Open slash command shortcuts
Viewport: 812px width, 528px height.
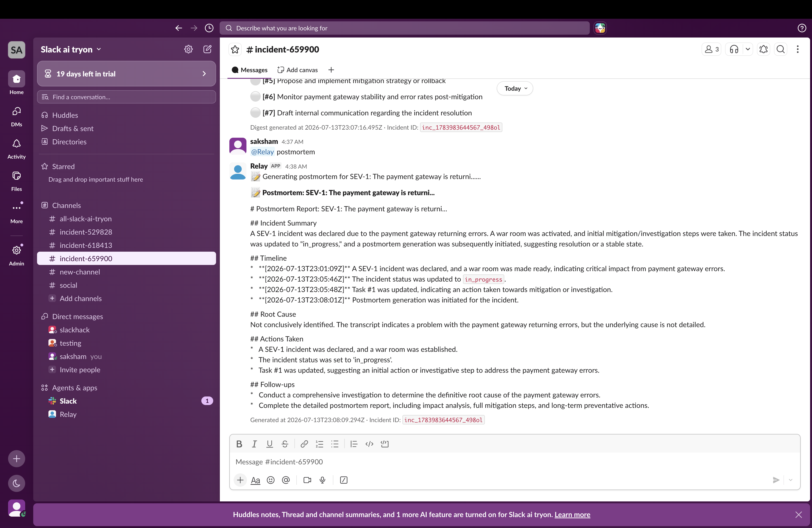click(x=344, y=480)
